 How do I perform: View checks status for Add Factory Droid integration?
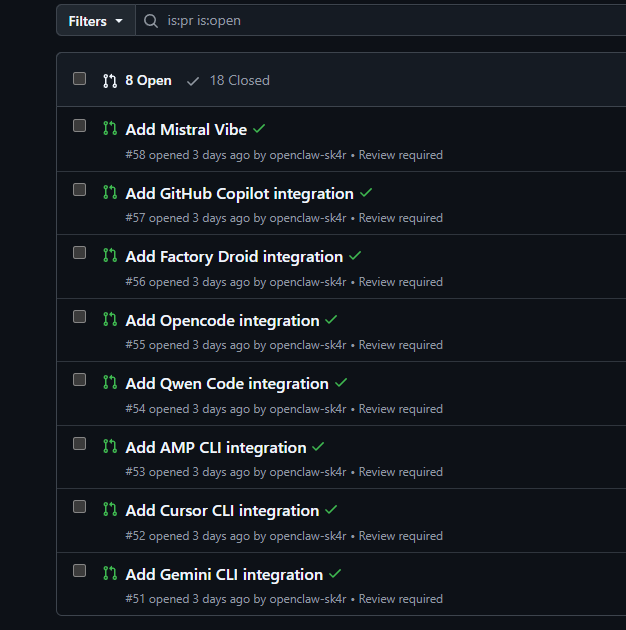click(355, 256)
